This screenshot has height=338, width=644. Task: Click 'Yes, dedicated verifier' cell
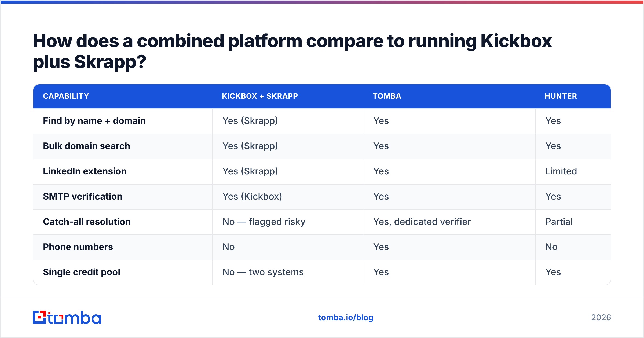[422, 222]
